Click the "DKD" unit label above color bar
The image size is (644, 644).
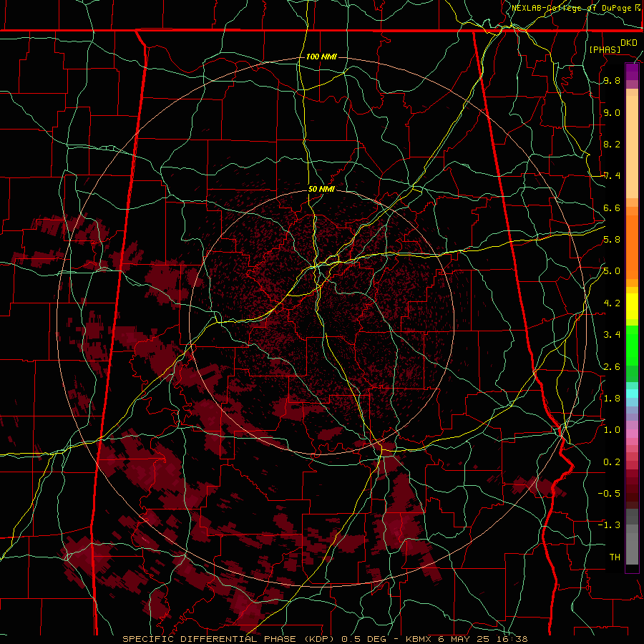628,43
